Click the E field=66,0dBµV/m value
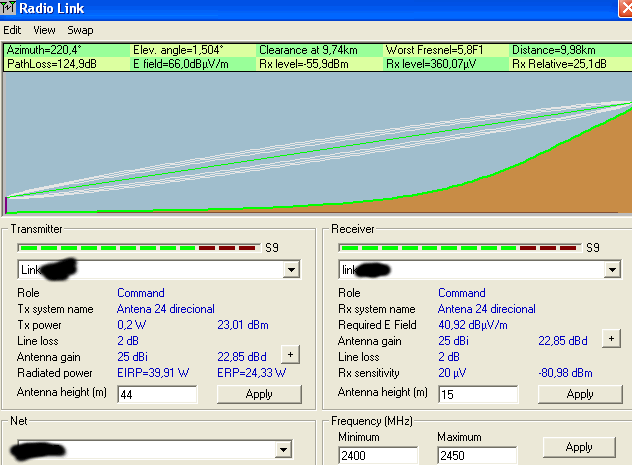The height and width of the screenshot is (465, 632). tap(181, 64)
